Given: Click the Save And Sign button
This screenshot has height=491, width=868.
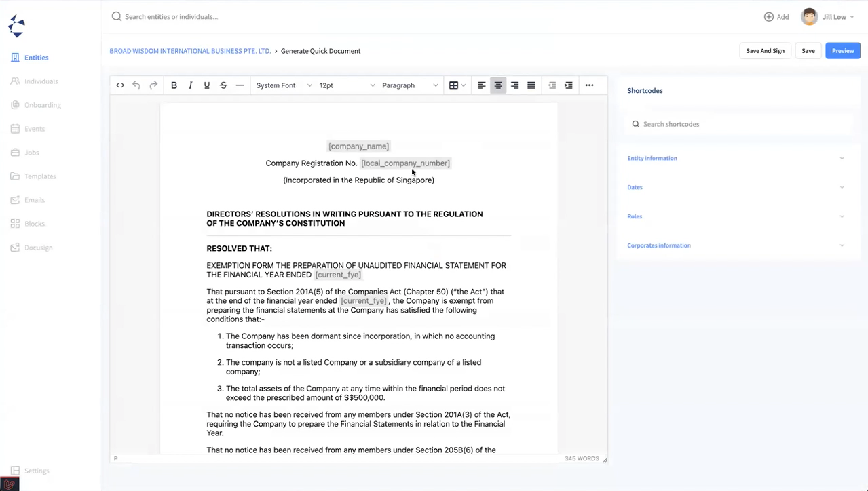Looking at the screenshot, I should click(765, 51).
